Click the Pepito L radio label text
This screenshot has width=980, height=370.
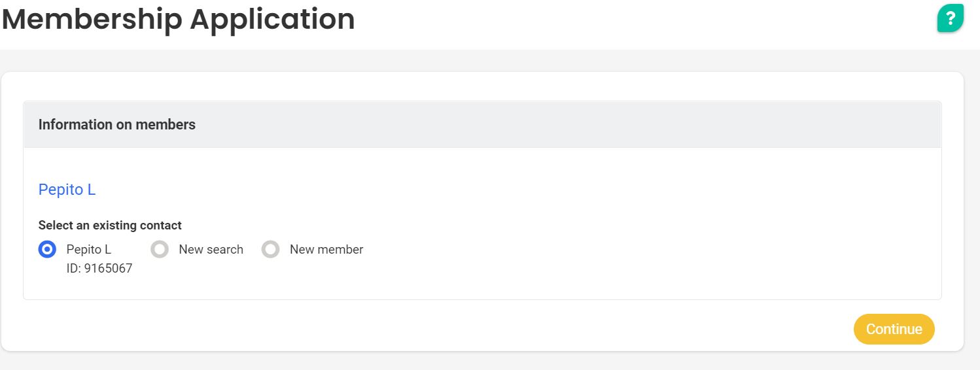pos(89,249)
